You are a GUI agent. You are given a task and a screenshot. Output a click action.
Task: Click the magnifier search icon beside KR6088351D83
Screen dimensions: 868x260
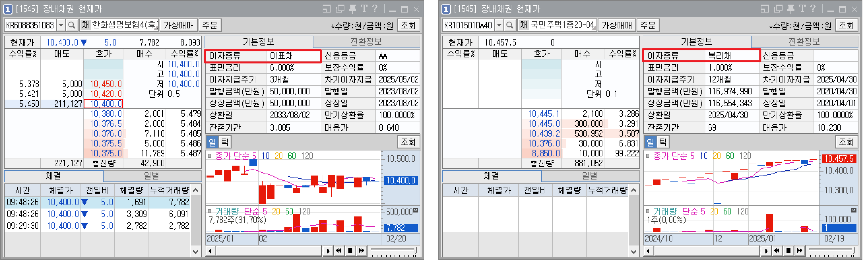point(72,25)
